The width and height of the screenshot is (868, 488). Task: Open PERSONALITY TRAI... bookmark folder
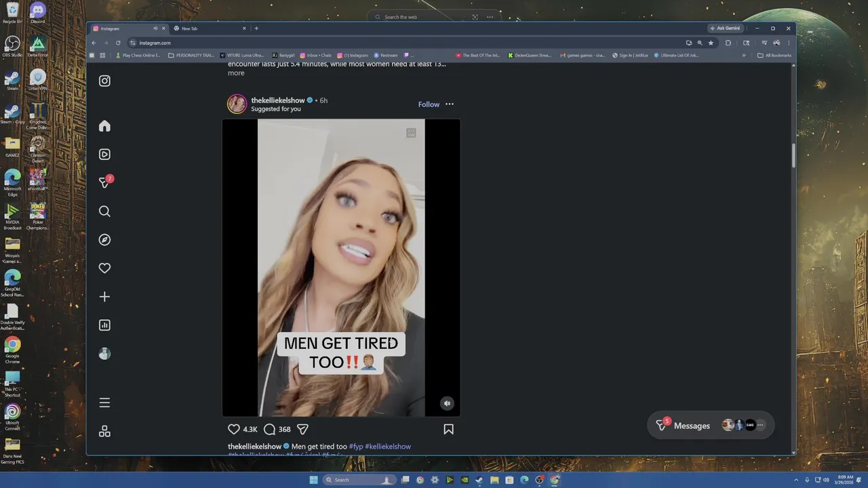click(191, 56)
